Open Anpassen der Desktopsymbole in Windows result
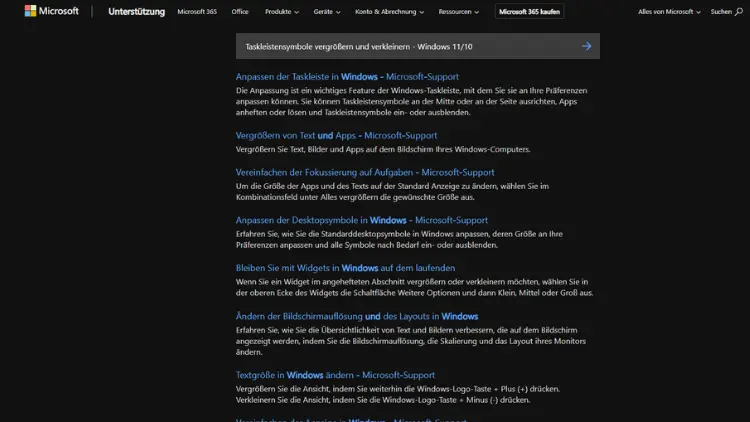750x422 pixels. pos(362,220)
